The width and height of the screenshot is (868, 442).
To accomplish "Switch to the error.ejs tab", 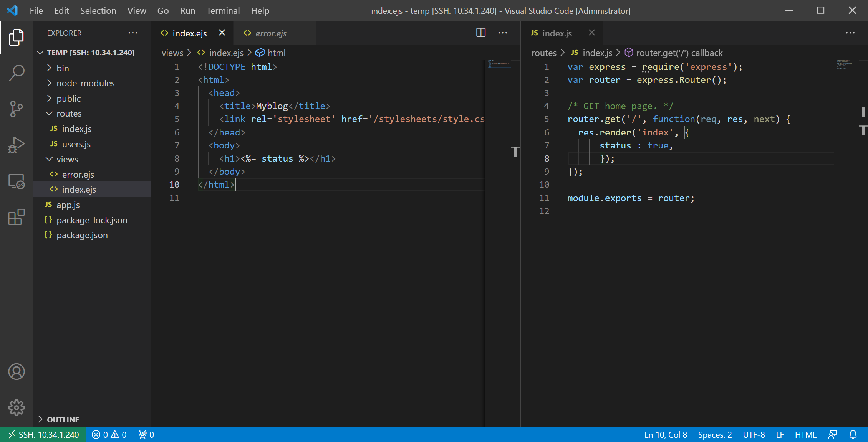I will [271, 33].
